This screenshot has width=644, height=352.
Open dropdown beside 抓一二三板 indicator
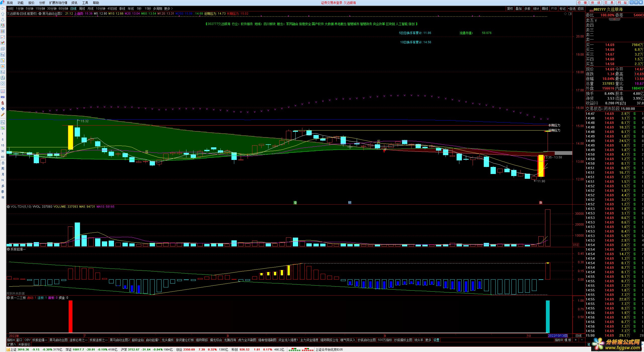[x=8, y=298]
